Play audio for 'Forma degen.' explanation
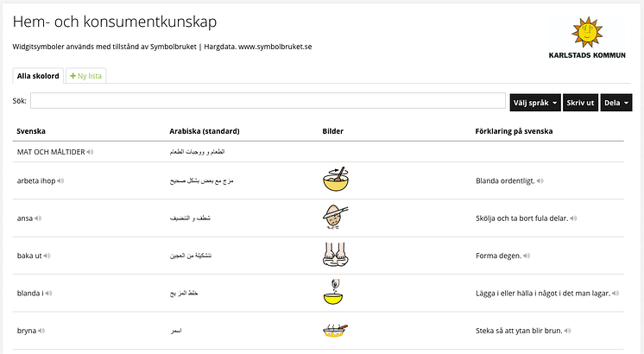Viewport: 644px width, 354px height. coord(527,256)
